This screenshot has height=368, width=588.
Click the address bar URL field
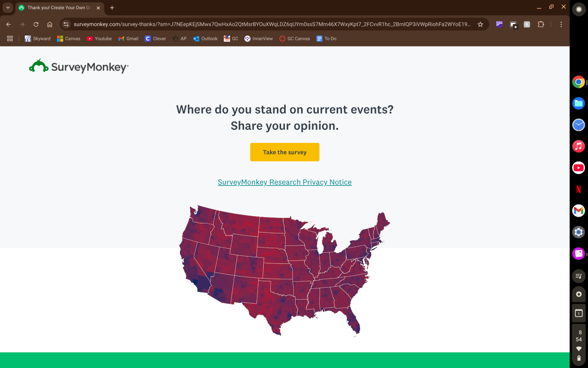pyautogui.click(x=272, y=24)
